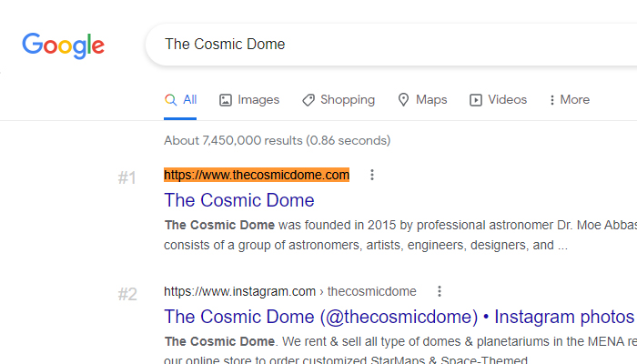The width and height of the screenshot is (637, 364).
Task: Open the options menu for thecosmicdome.com result
Action: click(372, 175)
